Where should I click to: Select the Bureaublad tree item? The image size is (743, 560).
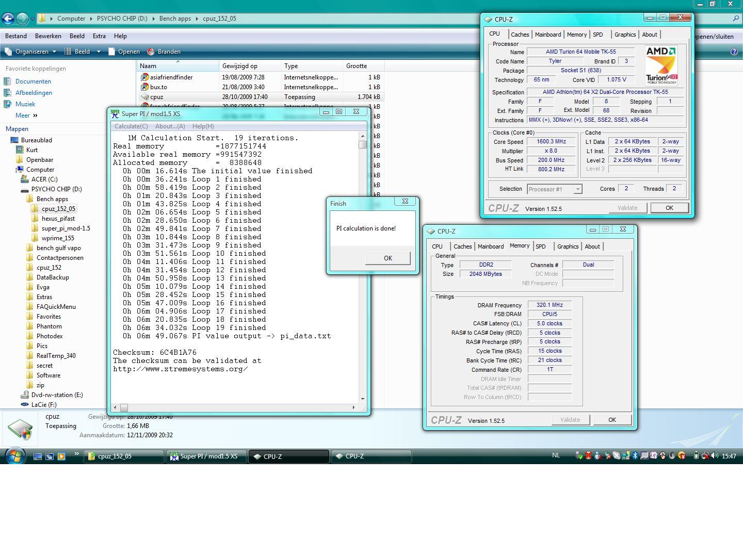coord(36,140)
